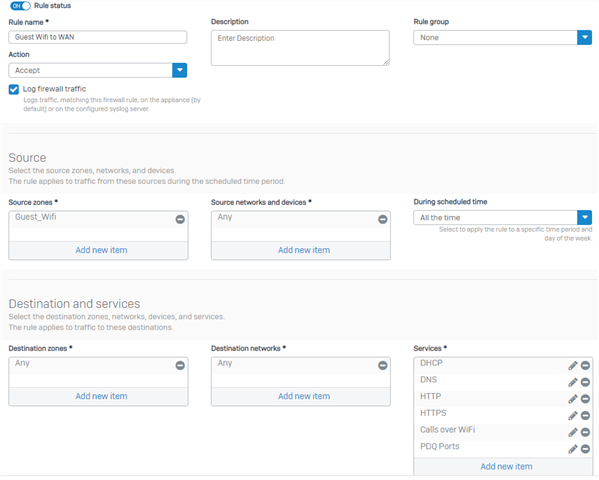599x480 pixels.
Task: Remove Any from destination networks
Action: pyautogui.click(x=382, y=365)
